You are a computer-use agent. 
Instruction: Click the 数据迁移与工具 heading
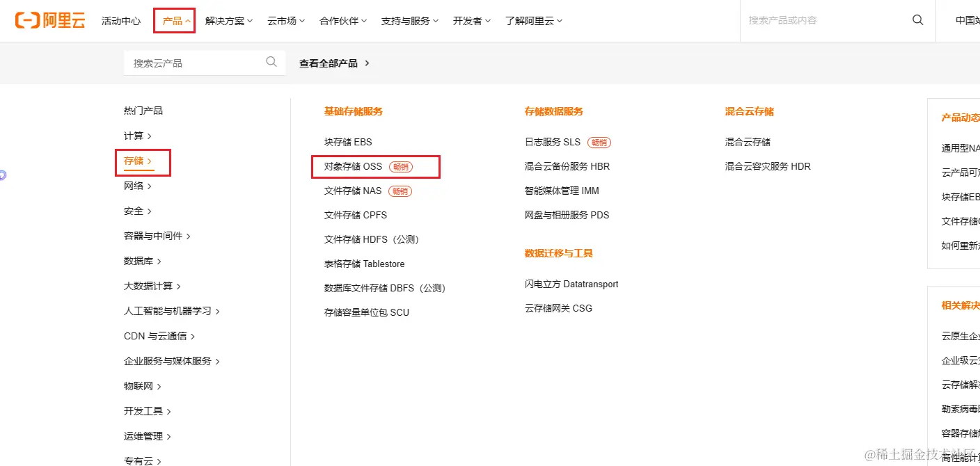[x=559, y=253]
